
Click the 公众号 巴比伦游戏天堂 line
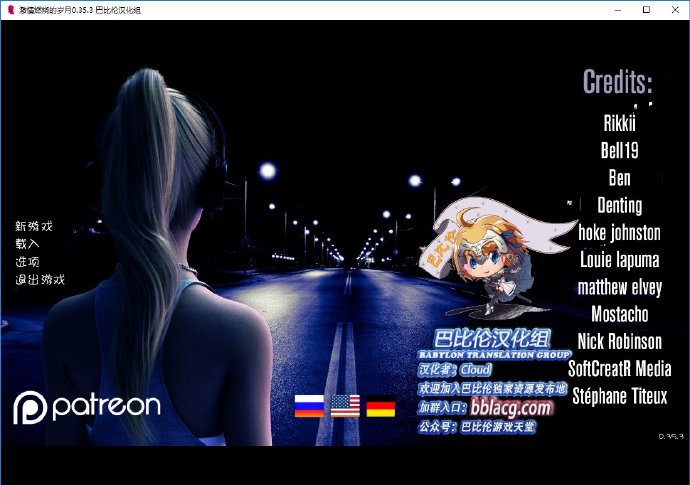coord(477,426)
